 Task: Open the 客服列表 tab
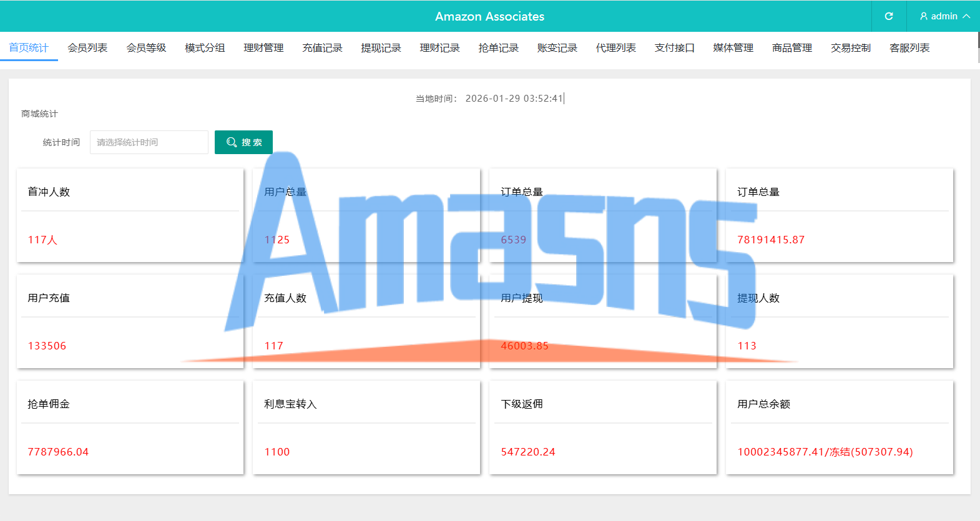click(909, 48)
